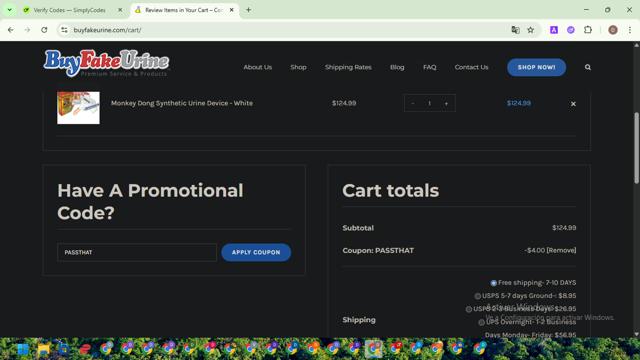Open the translate page icon
640x360 pixels.
[515, 30]
